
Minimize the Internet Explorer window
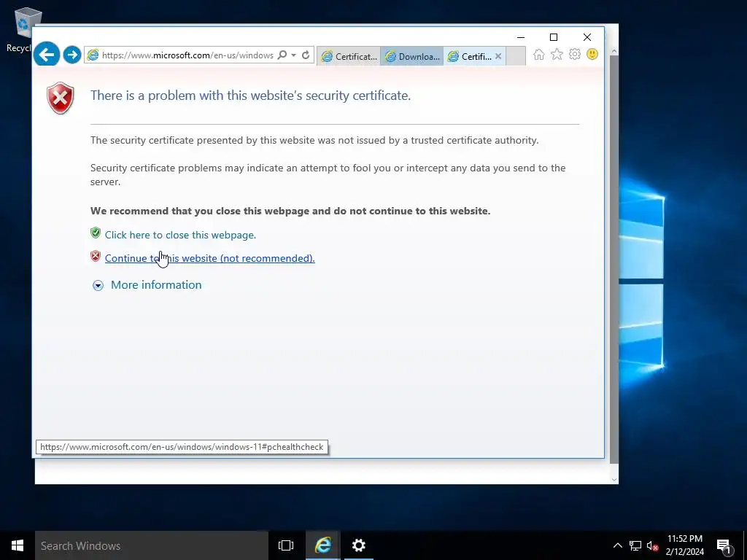tap(521, 37)
